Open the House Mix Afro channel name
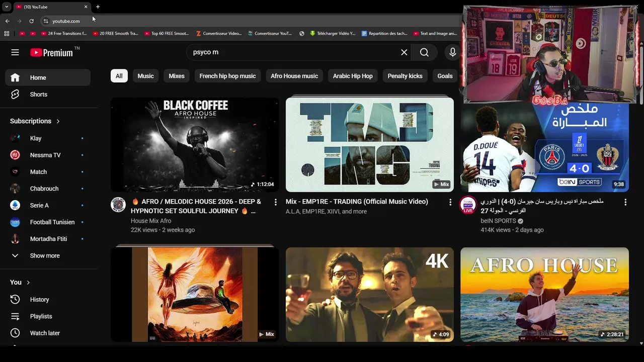The image size is (644, 362). 151,221
